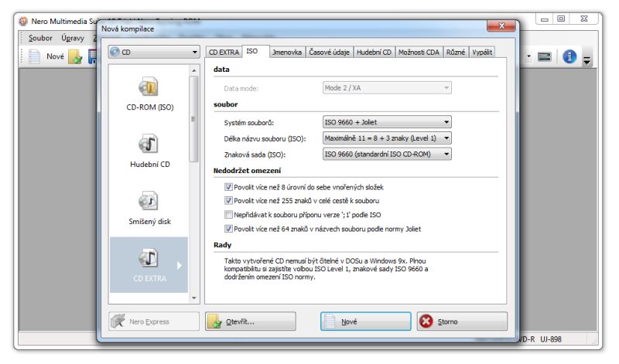This screenshot has width=619, height=364.
Task: Close the Nová kompilace dialog
Action: coord(501,26)
